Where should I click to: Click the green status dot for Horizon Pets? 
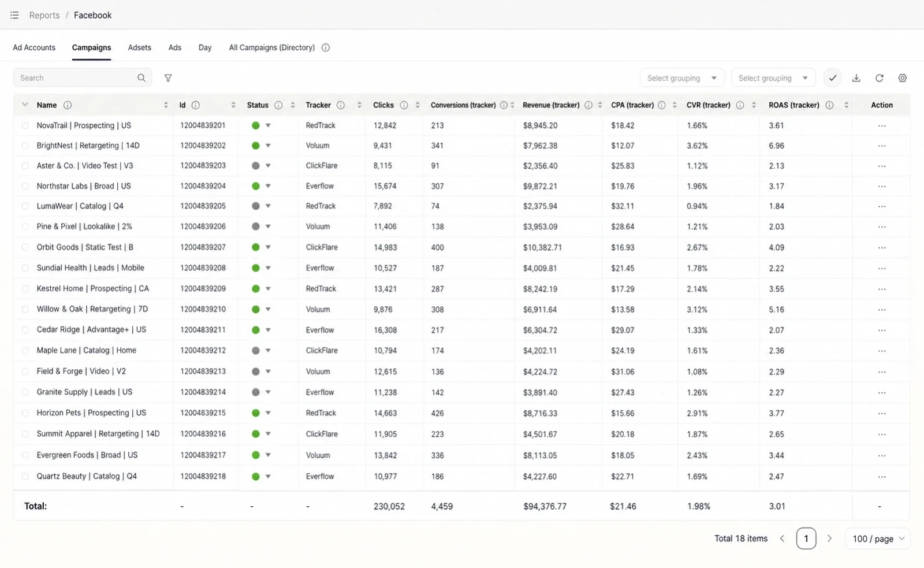pyautogui.click(x=255, y=413)
